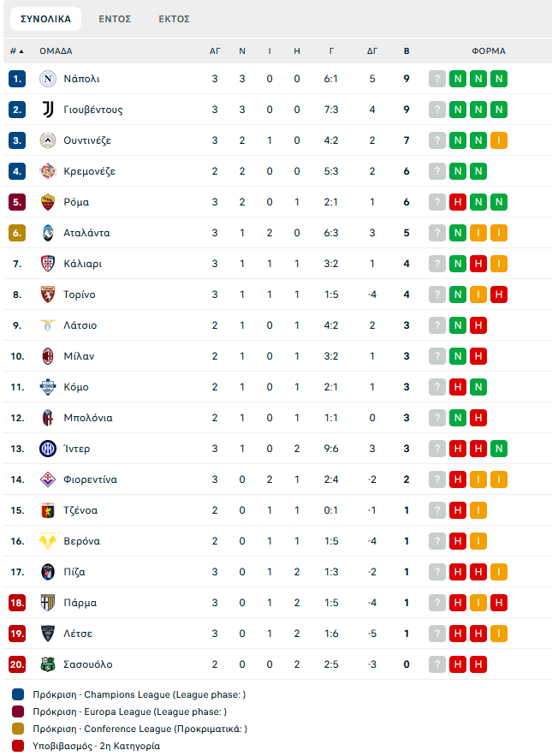552x756 pixels.
Task: Sort standings by ΔΓ goal difference header
Action: click(372, 51)
